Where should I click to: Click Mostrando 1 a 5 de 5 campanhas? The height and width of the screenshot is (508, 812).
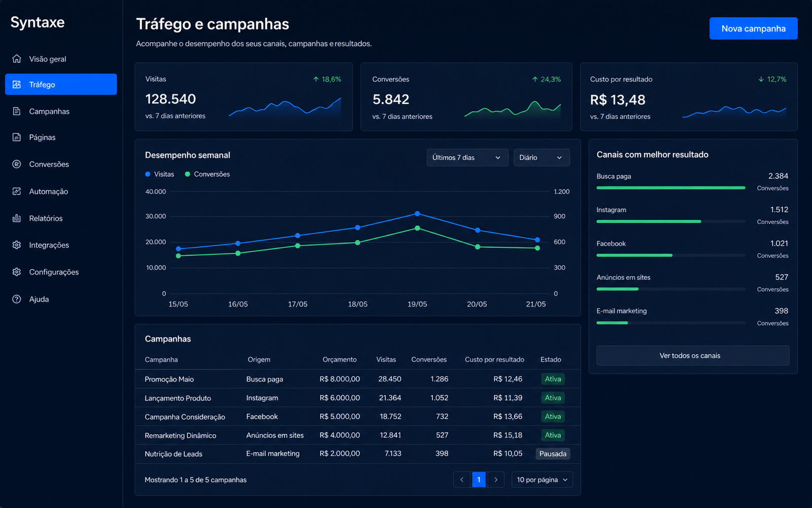(195, 480)
